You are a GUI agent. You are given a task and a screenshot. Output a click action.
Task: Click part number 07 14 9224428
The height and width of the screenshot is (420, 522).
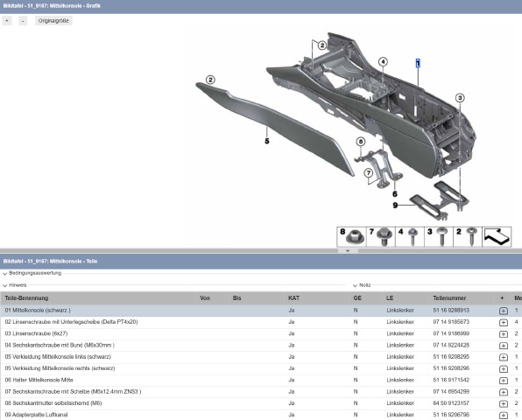coord(451,345)
